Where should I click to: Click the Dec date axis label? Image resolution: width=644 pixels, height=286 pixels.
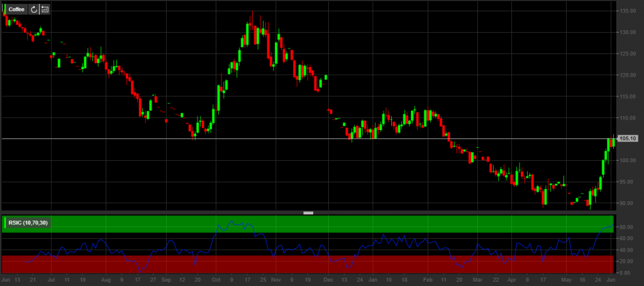coord(328,281)
